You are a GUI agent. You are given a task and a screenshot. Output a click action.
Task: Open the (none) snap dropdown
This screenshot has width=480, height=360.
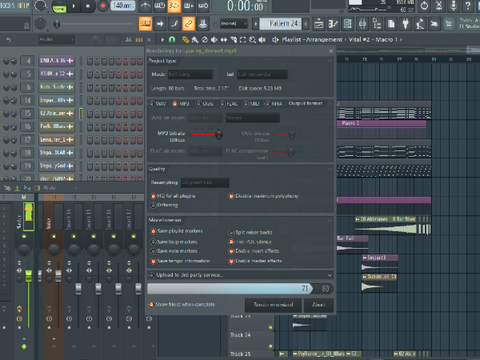pos(234,24)
